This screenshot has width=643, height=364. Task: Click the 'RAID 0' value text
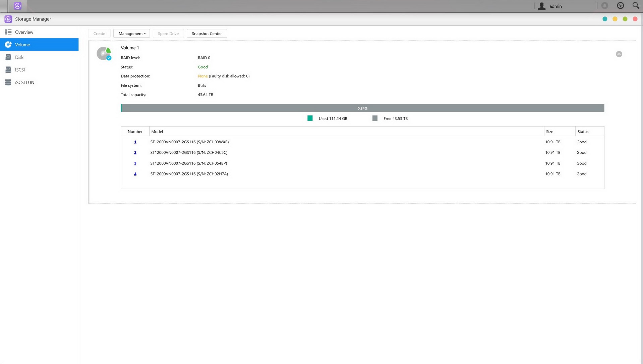click(x=204, y=58)
